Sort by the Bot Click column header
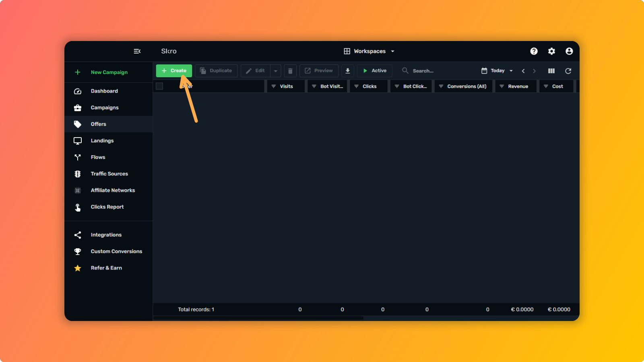644x362 pixels. (411, 86)
